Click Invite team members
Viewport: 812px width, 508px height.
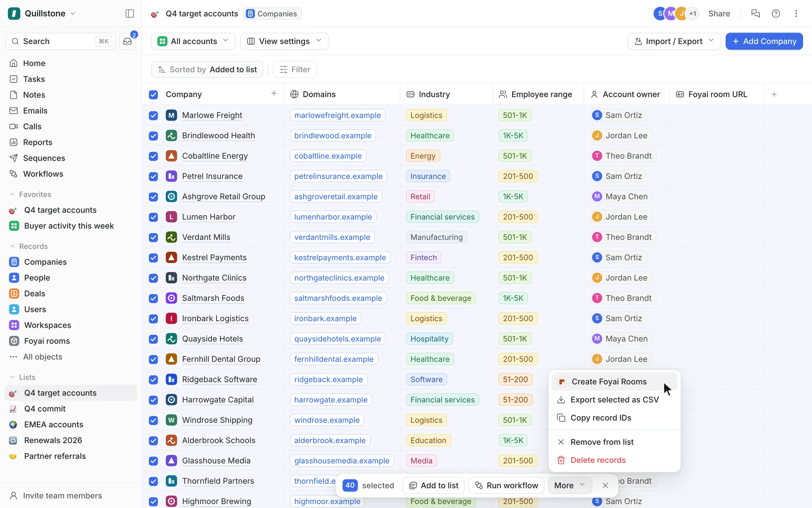(x=62, y=495)
